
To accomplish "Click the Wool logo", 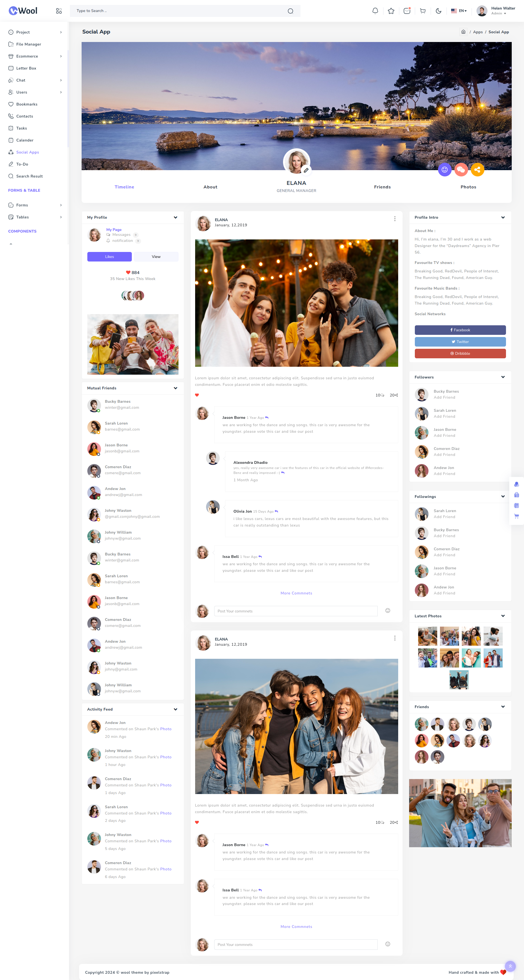I will click(x=23, y=11).
